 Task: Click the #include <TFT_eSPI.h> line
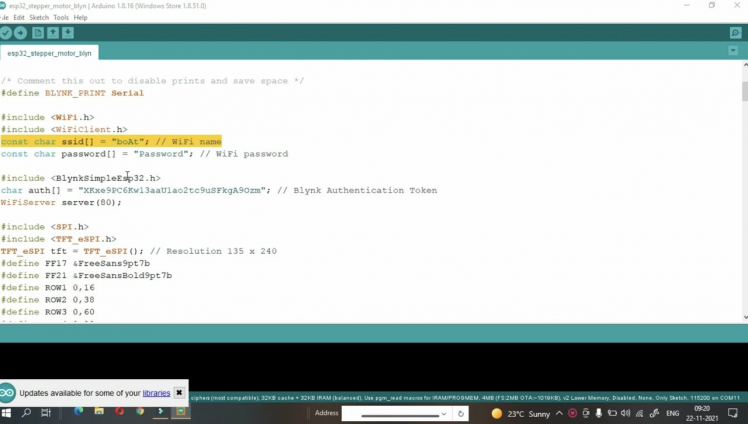point(59,239)
